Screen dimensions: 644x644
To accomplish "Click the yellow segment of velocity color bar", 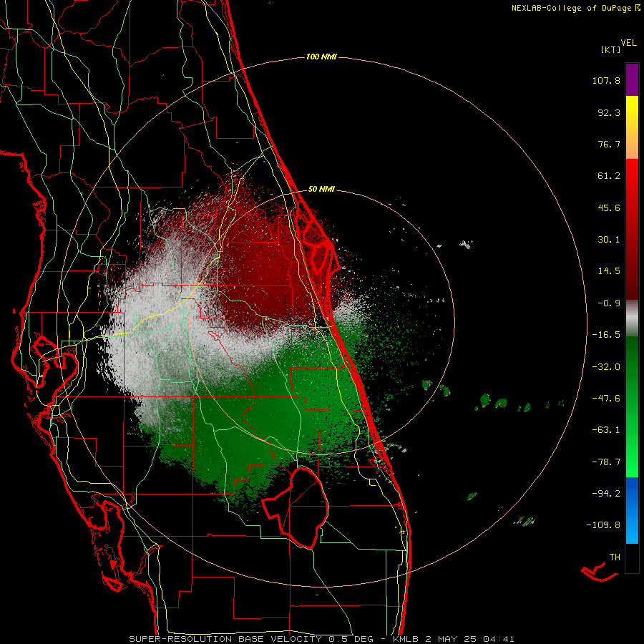I will pos(632,127).
